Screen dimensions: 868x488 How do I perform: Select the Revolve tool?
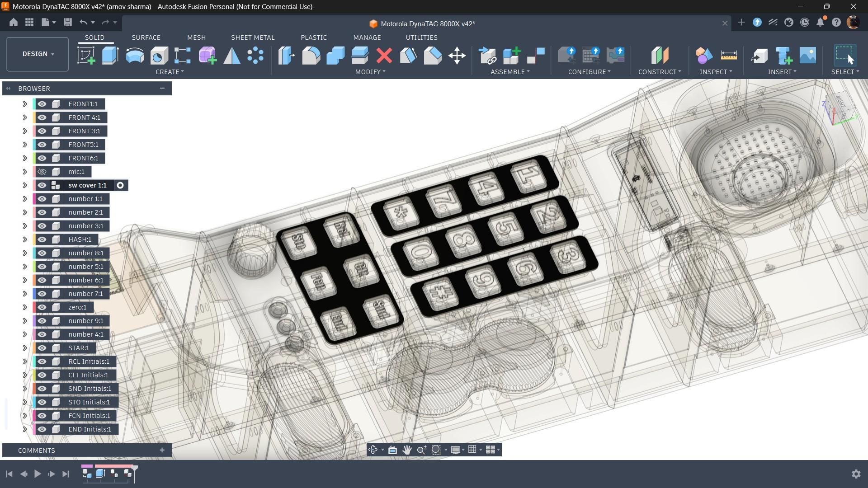click(x=135, y=56)
